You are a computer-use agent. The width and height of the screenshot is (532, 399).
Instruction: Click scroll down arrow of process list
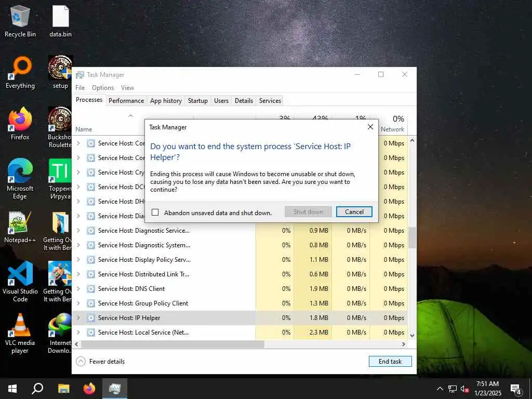tap(412, 335)
